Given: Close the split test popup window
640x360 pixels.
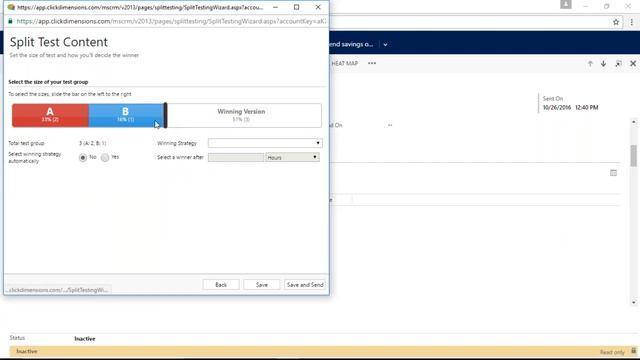Looking at the screenshot, I should [x=318, y=7].
